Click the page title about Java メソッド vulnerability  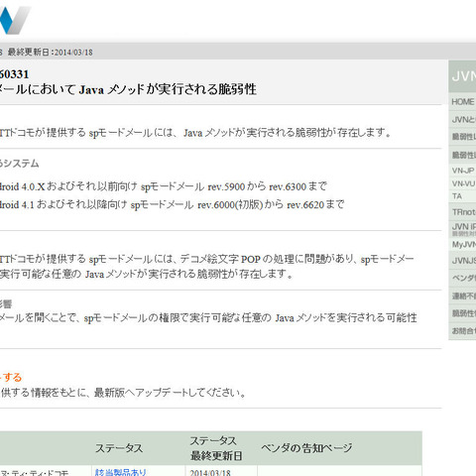coord(128,89)
